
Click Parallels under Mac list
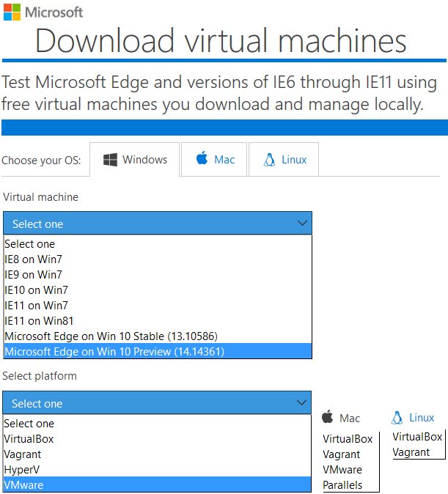click(342, 485)
